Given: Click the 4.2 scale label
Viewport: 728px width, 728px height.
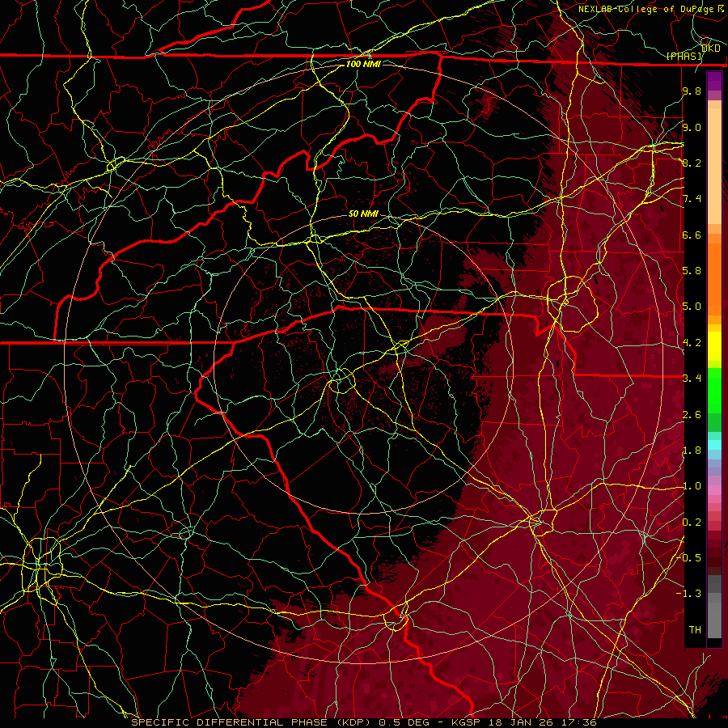Looking at the screenshot, I should (x=692, y=342).
